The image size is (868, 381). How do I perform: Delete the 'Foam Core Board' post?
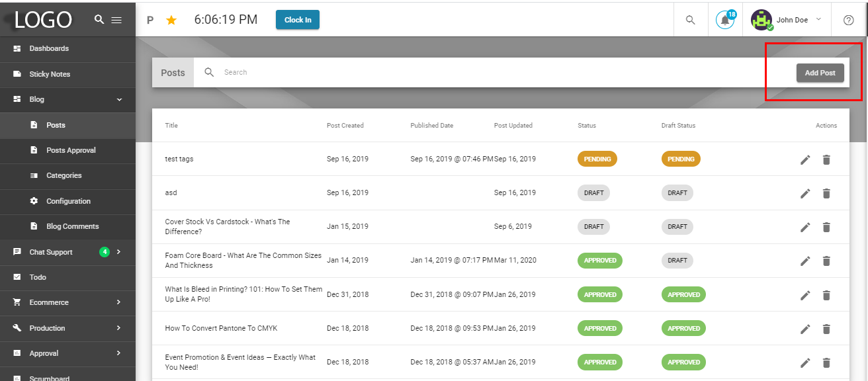[x=826, y=261]
